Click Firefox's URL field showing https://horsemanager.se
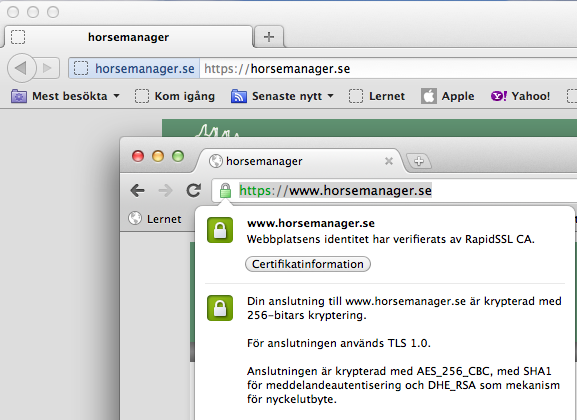577x420 pixels. 388,68
